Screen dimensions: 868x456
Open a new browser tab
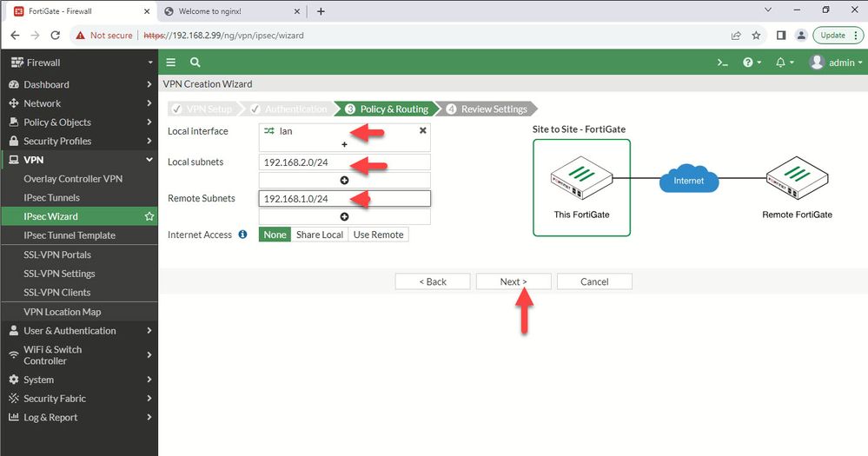(x=321, y=11)
